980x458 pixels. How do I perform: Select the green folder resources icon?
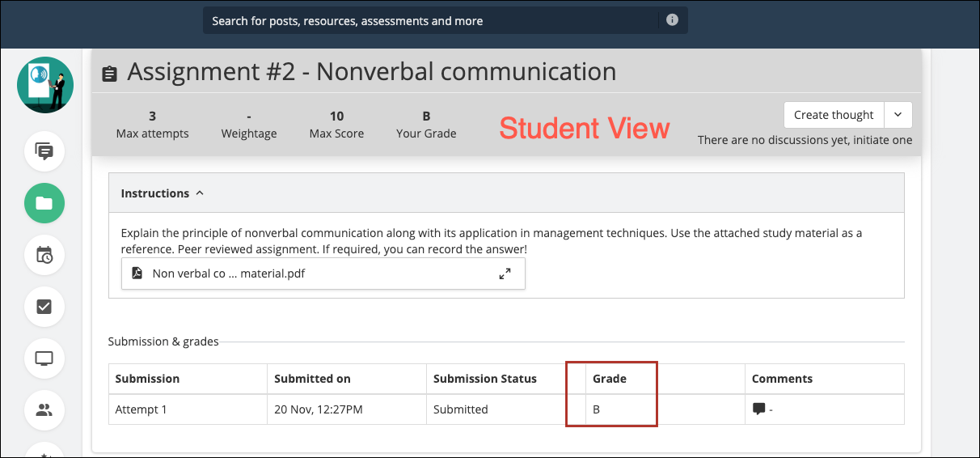tap(44, 203)
